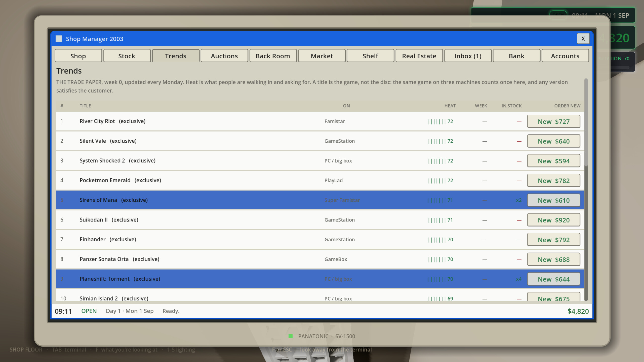Screen dimensions: 644x362
Task: Go to the Bank tab
Action: pos(516,56)
